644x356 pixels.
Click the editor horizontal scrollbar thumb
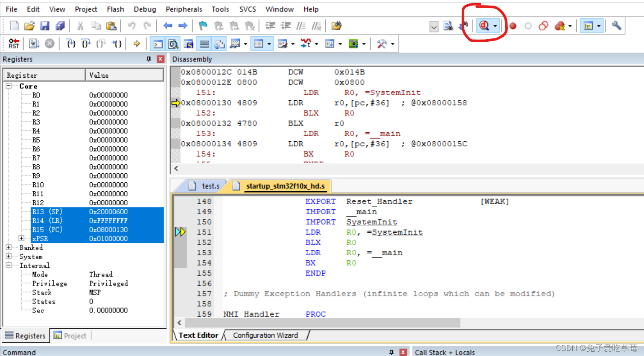tap(322, 323)
